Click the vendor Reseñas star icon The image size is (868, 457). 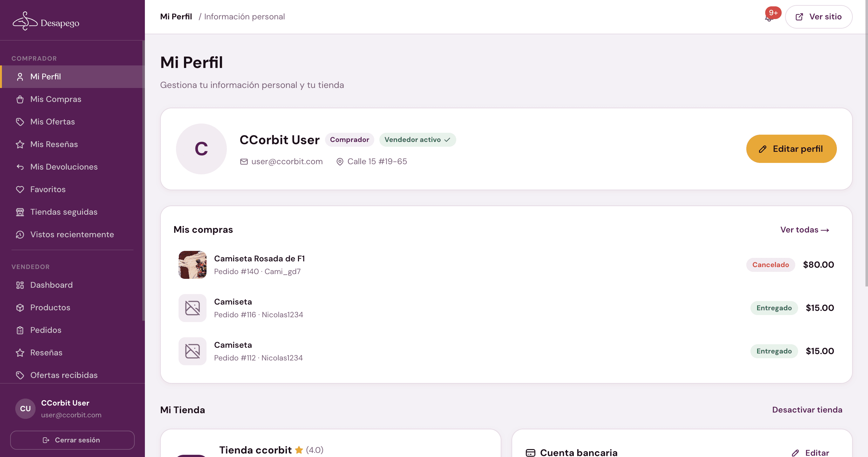[x=20, y=353]
